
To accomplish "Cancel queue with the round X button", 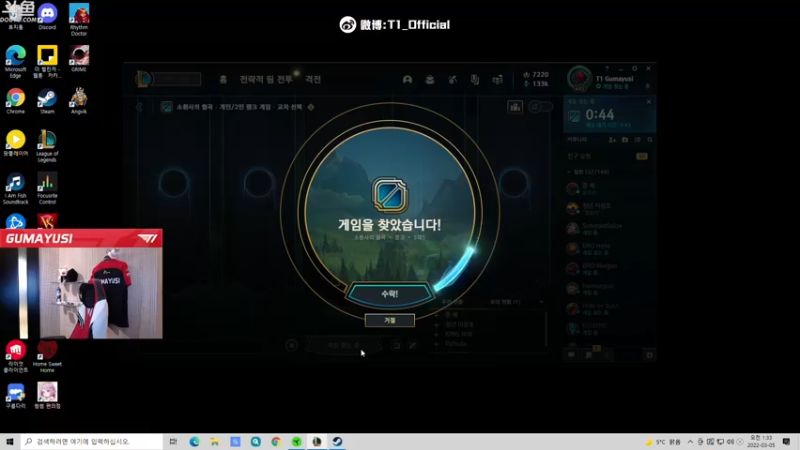I will 291,345.
